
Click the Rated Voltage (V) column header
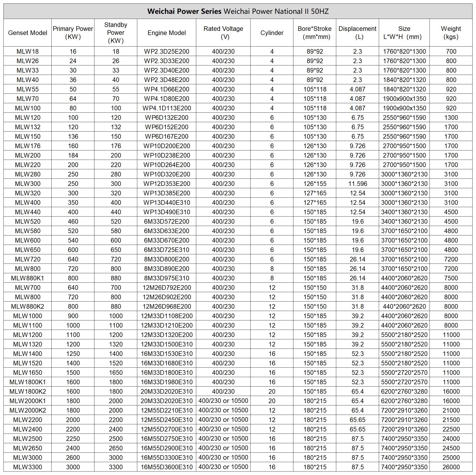[x=223, y=33]
